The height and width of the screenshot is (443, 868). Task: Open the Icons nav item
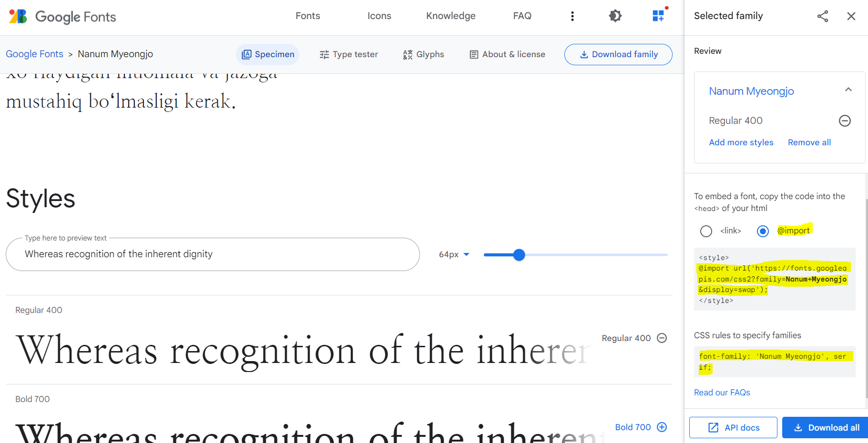[379, 16]
